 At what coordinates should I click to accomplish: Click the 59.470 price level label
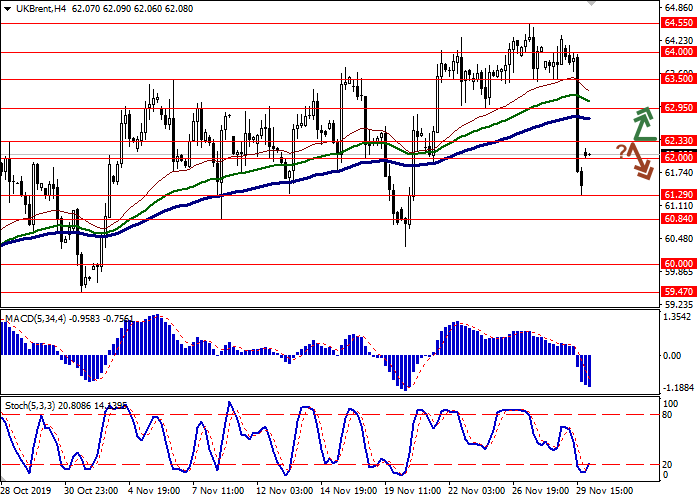pos(678,293)
